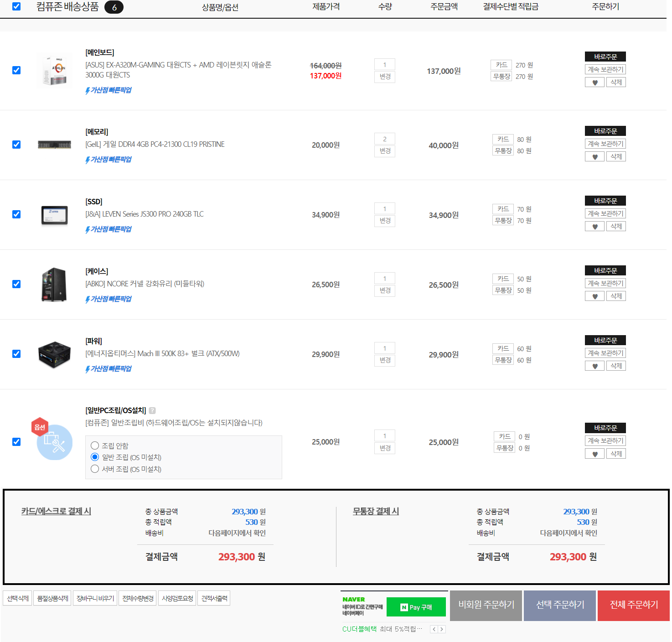Click the 가산점 빠른픽업 badge under the Mach III power supply
The height and width of the screenshot is (642, 672).
(109, 369)
